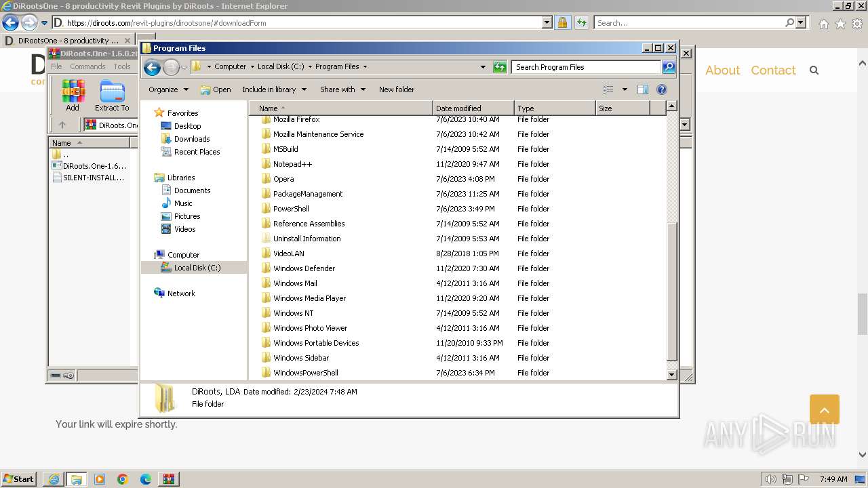Expand the Program Files breadcrumb arrow
This screenshot has width=868, height=488.
365,67
